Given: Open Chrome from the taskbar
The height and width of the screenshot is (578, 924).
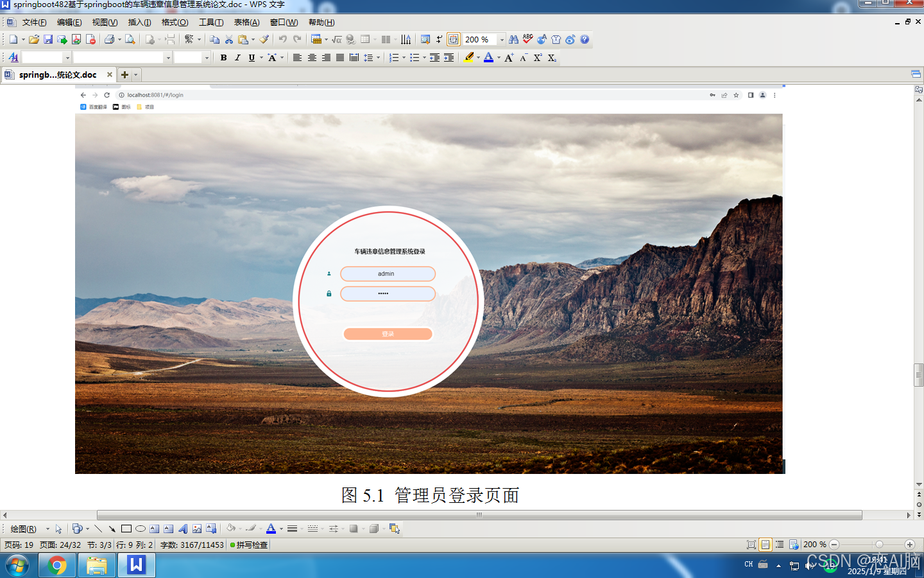Looking at the screenshot, I should pos(57,566).
